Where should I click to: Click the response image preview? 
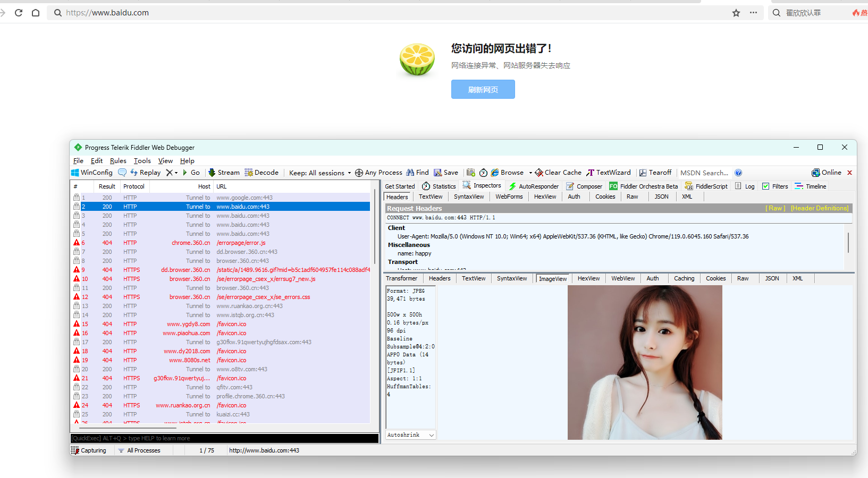tap(645, 362)
